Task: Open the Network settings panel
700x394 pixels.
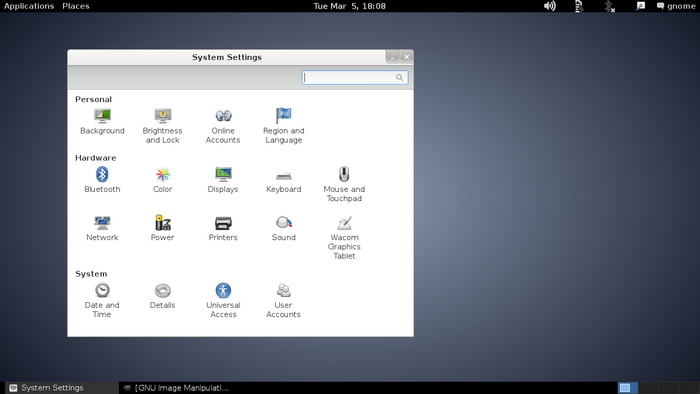Action: click(x=102, y=228)
